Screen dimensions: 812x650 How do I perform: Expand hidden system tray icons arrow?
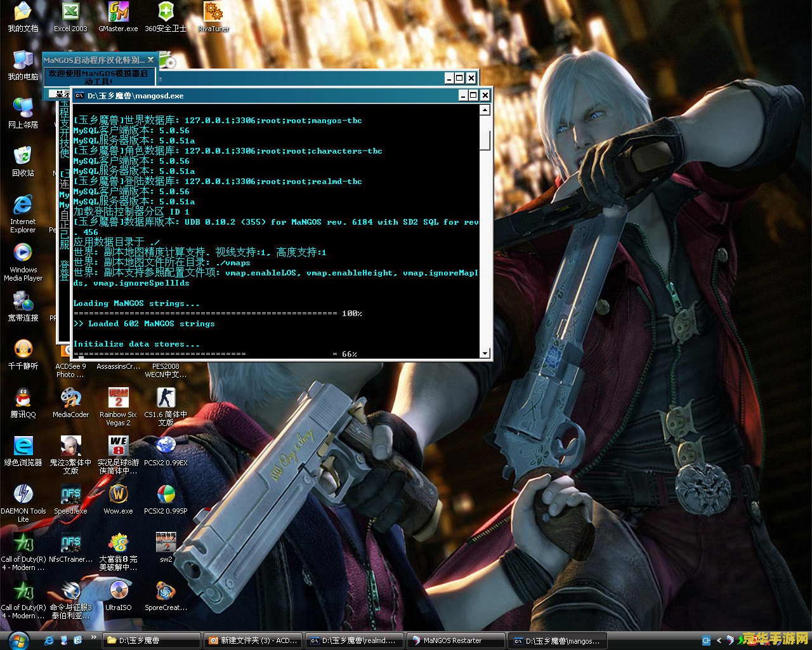[719, 640]
